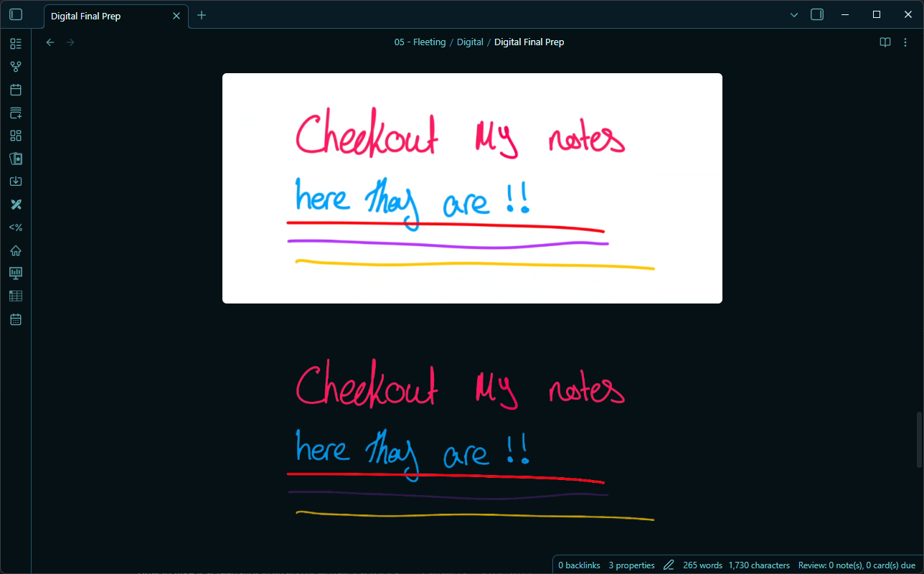Click the create new card ribbon icon
Screen dimensions: 924x574
point(16,113)
